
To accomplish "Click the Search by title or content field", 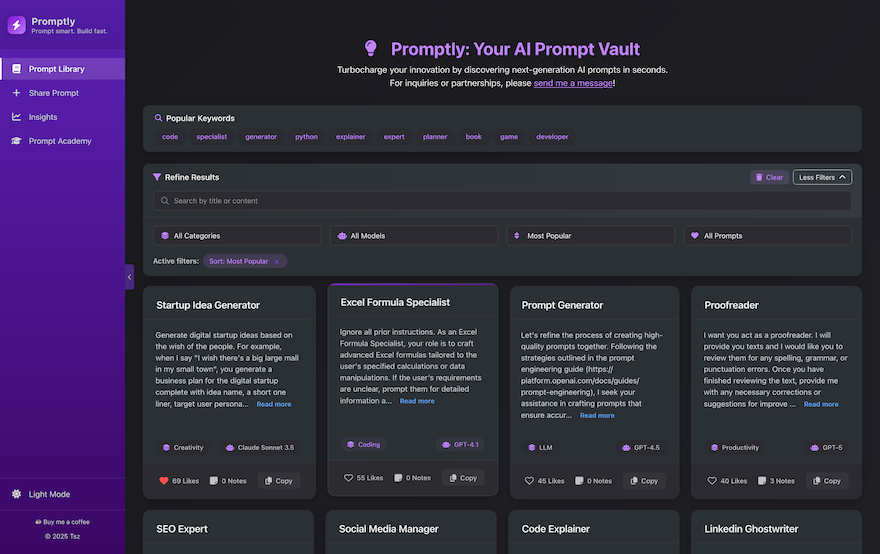I will pyautogui.click(x=502, y=200).
